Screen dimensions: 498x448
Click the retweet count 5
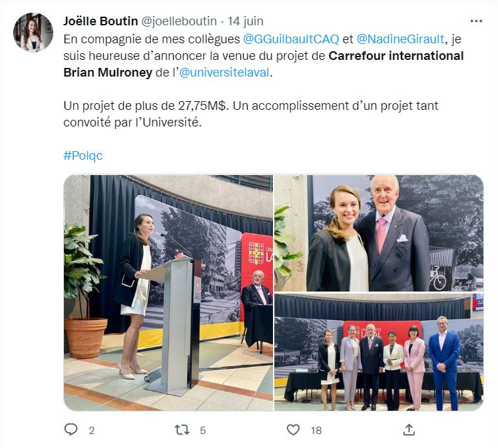pos(202,431)
